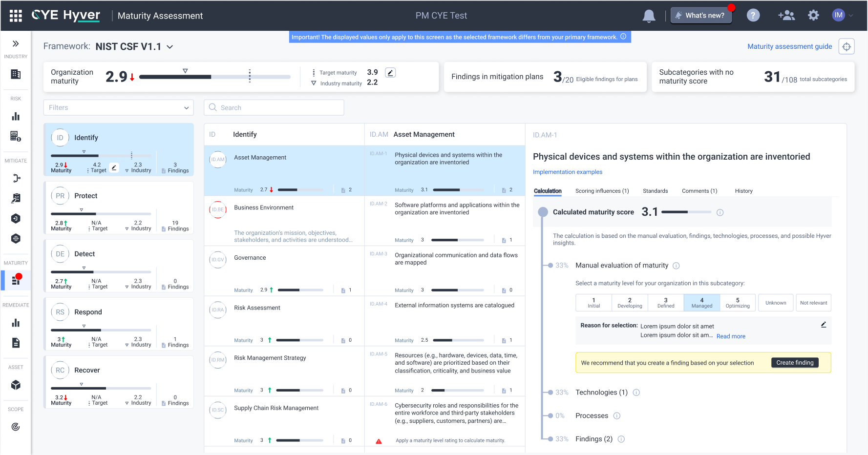Open the settings gear icon
The width and height of the screenshot is (868, 455).
click(813, 16)
